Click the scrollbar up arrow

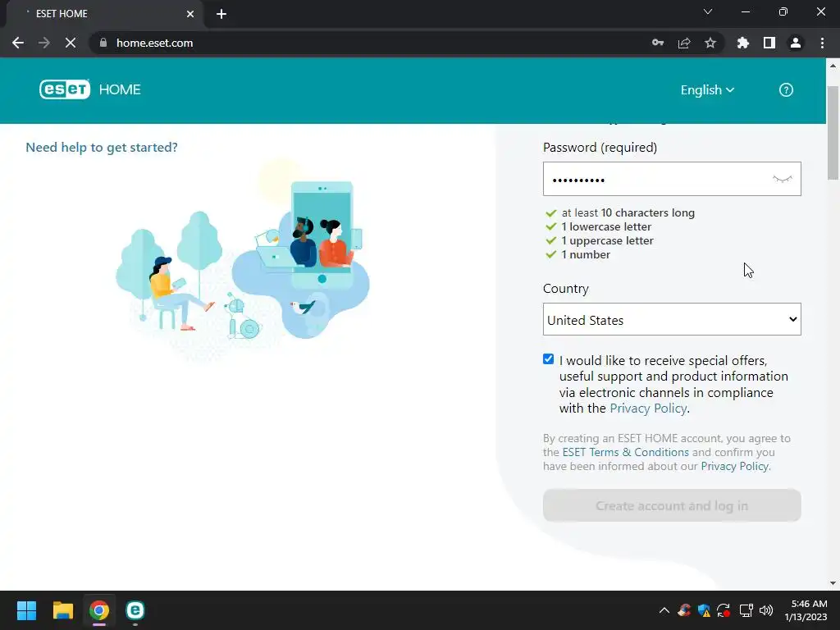[x=833, y=66]
